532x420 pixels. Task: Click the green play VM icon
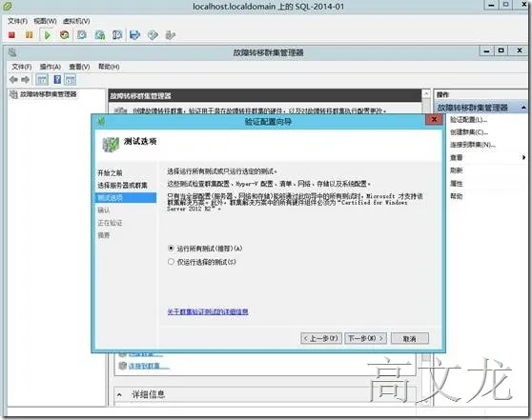click(47, 35)
